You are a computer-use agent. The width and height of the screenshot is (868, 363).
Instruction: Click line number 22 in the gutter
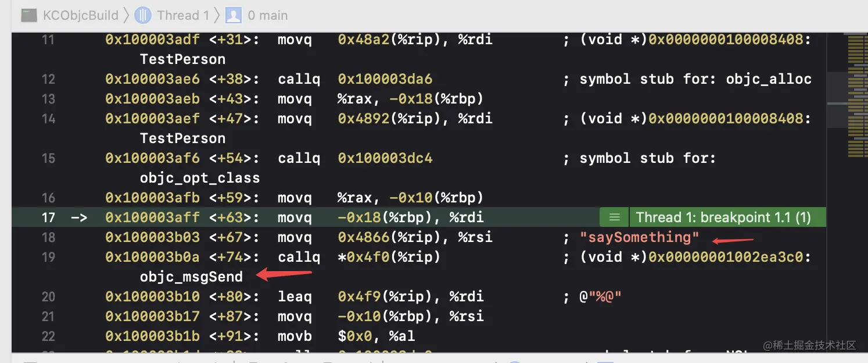[49, 336]
